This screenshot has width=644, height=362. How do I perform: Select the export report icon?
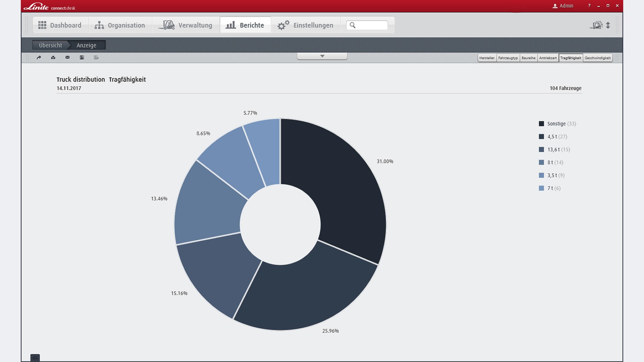coord(96,58)
